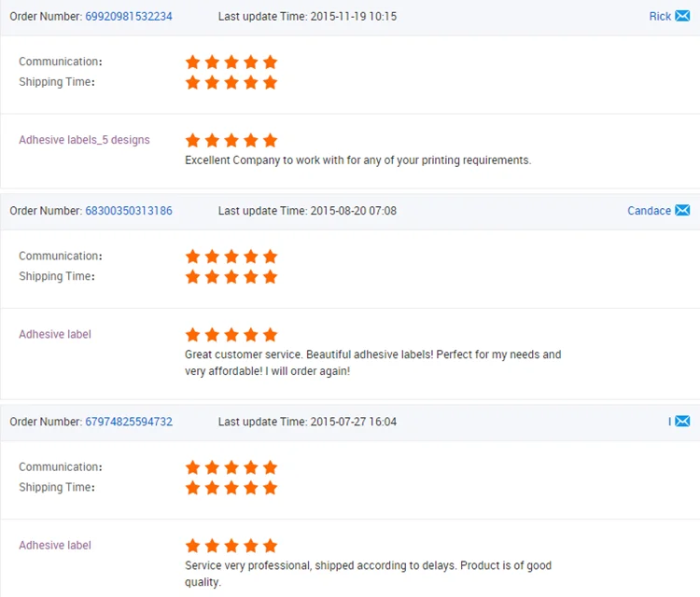
Task: Click first Shipping Time star in Rick's review
Action: (193, 82)
